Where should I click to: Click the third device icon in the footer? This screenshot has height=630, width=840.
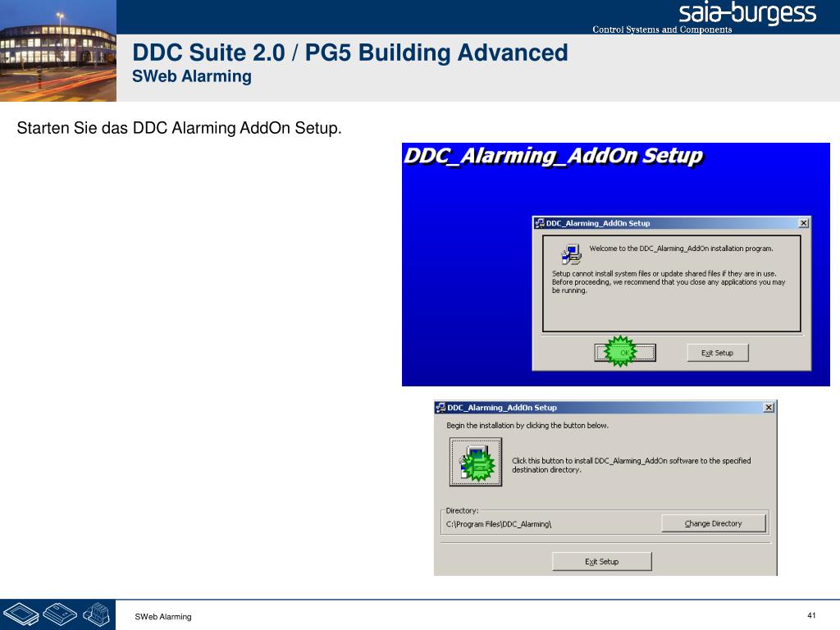[x=97, y=614]
